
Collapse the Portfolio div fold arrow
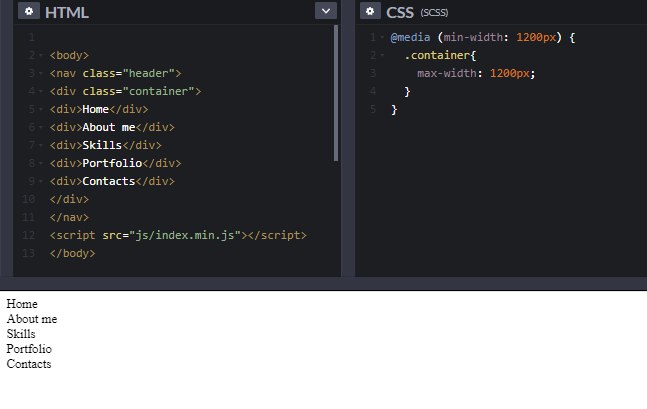[41, 163]
